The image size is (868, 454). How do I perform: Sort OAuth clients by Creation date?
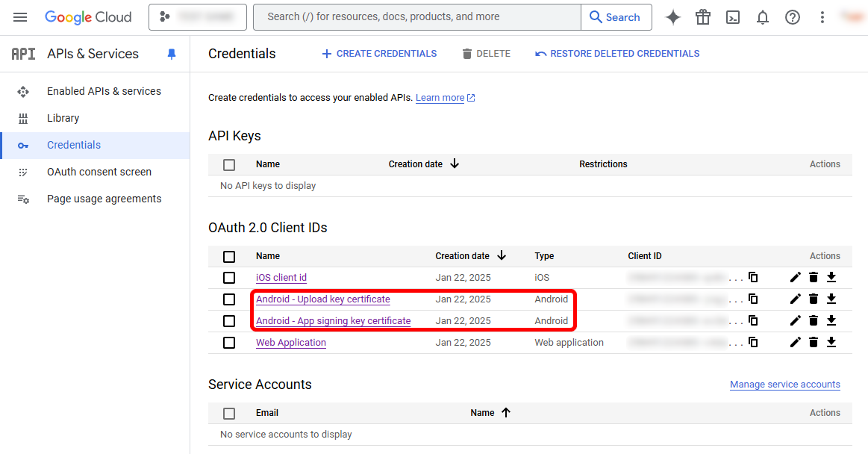click(x=470, y=256)
